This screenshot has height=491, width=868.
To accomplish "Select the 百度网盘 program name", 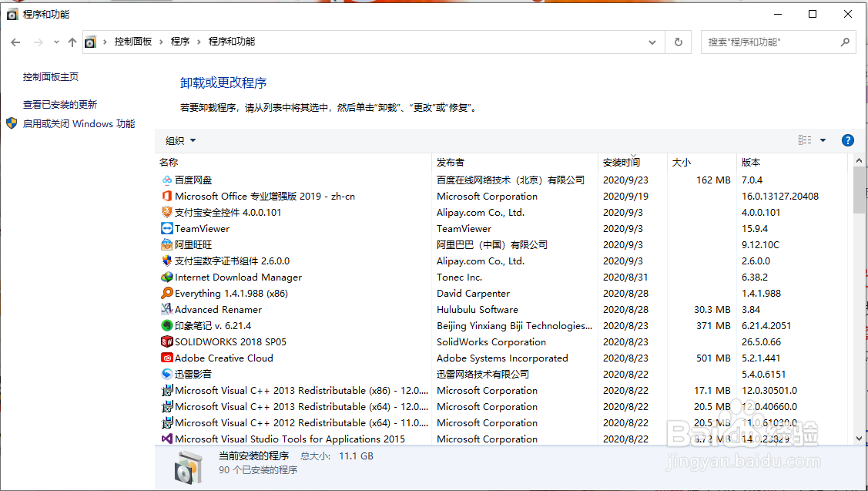I will (x=193, y=180).
